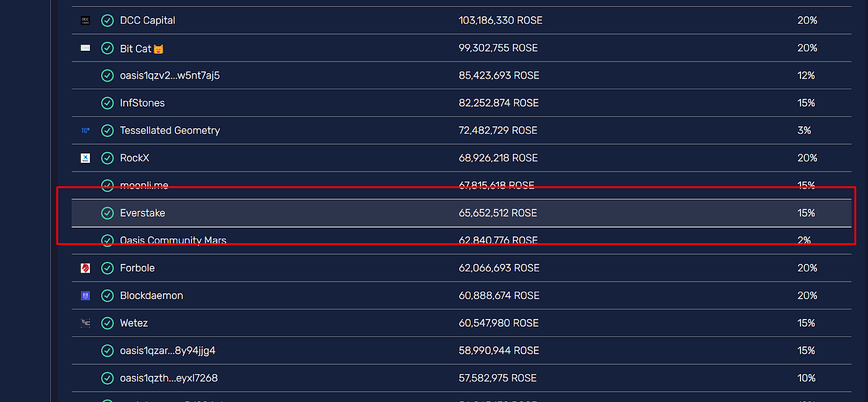Image resolution: width=868 pixels, height=402 pixels.
Task: Click the 60,547,980 ROSE escrow amount
Action: (498, 323)
